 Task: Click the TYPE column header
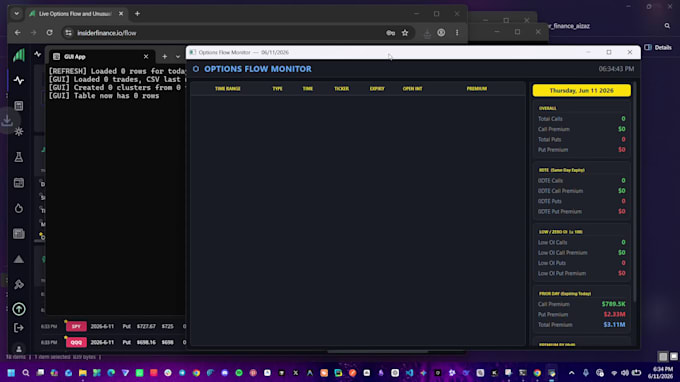point(278,88)
